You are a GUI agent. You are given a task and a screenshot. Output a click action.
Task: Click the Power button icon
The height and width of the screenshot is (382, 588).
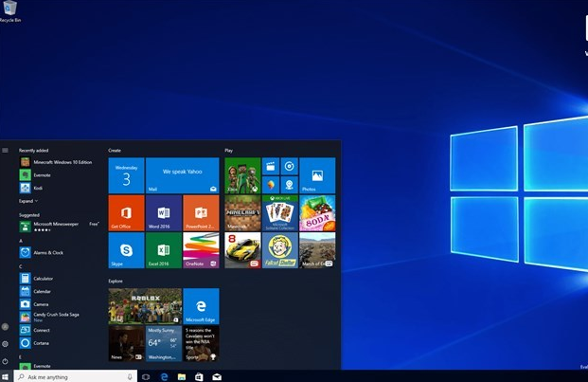click(x=6, y=361)
